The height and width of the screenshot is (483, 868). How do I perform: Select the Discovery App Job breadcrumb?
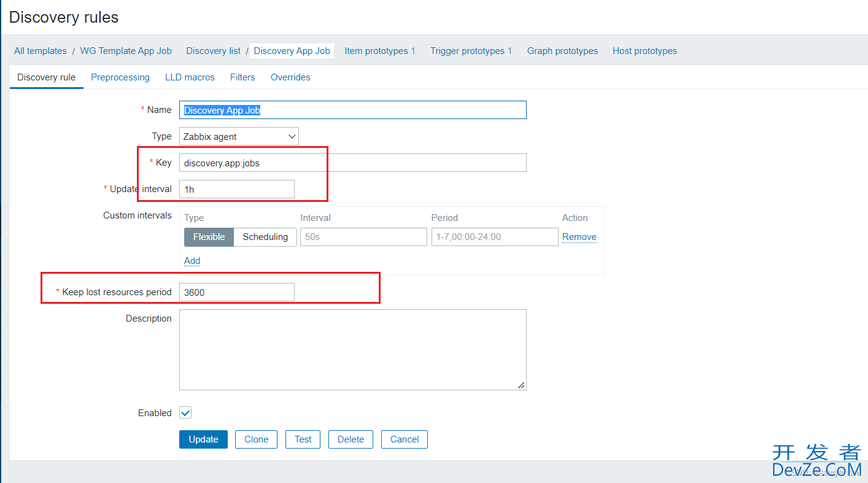click(292, 51)
